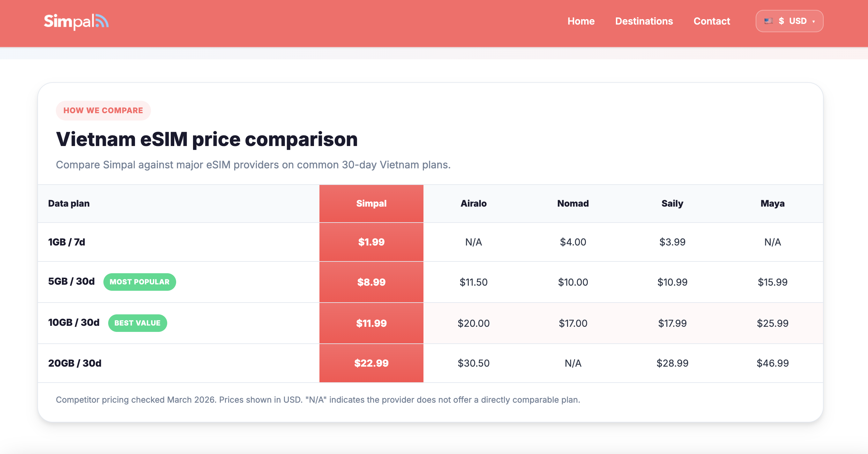Screen dimensions: 868x454
Task: Click the Airalo column header
Action: 474,203
